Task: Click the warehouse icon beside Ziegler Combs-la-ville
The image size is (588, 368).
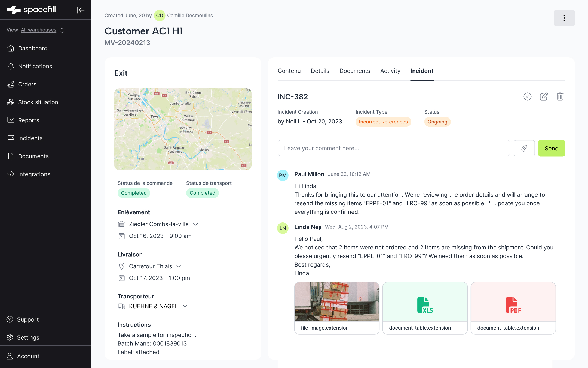Action: tap(122, 224)
